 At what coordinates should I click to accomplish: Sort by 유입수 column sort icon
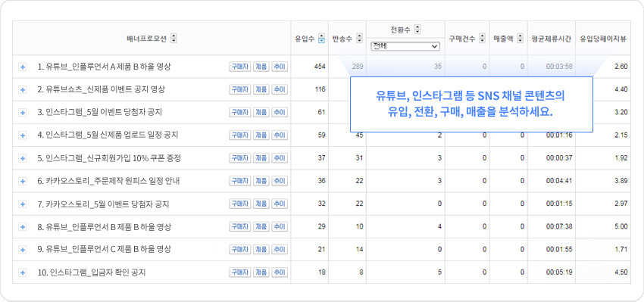point(321,39)
